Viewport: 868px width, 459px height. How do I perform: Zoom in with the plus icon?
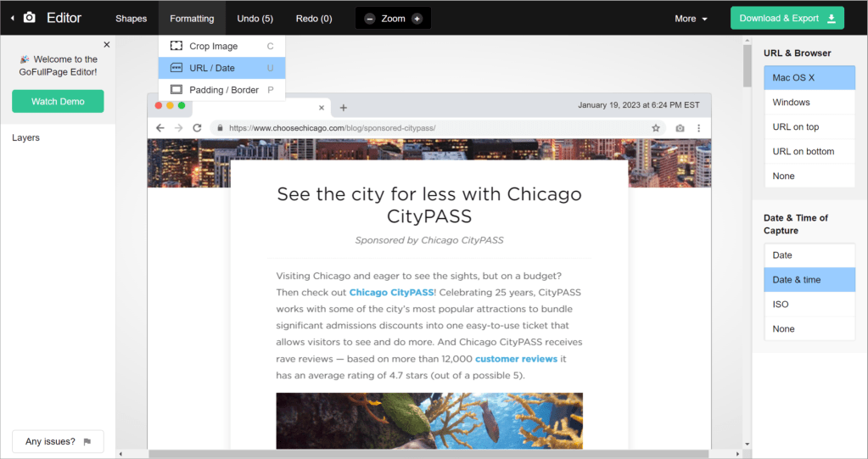pyautogui.click(x=417, y=19)
